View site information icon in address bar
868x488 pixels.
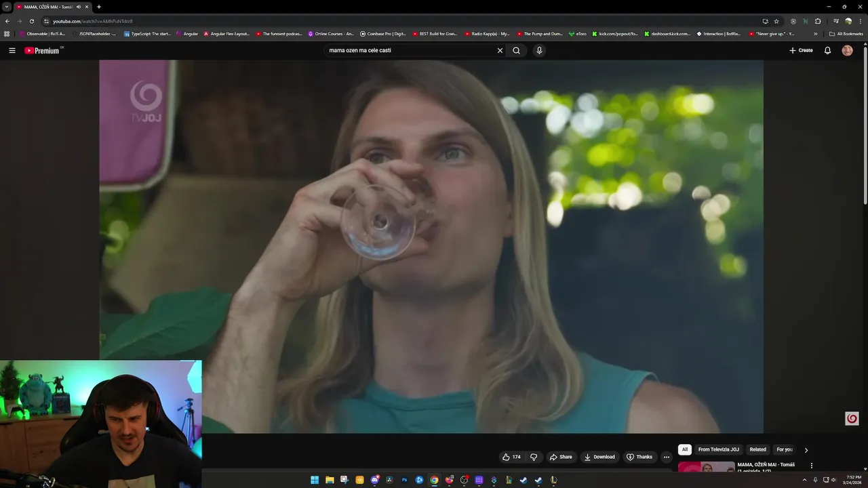click(x=47, y=21)
